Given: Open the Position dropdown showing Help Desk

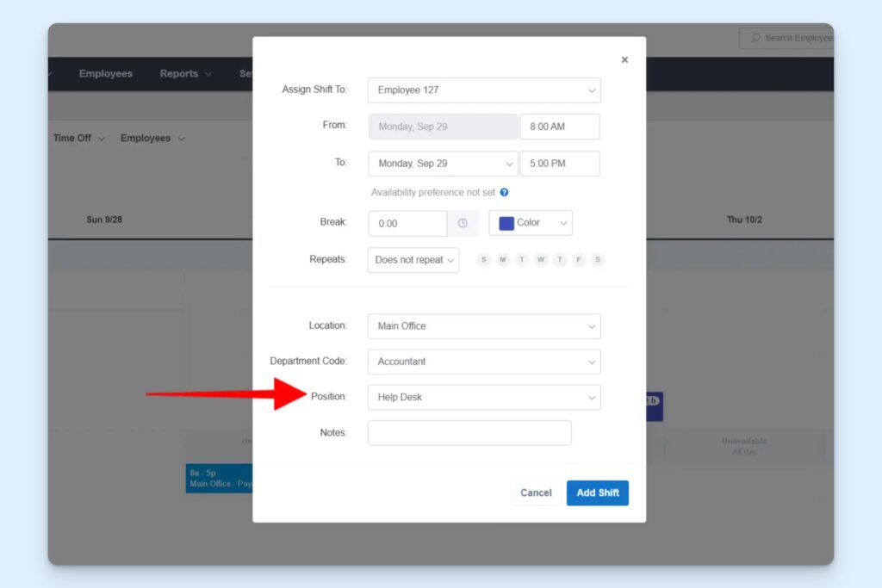Looking at the screenshot, I should tap(483, 397).
